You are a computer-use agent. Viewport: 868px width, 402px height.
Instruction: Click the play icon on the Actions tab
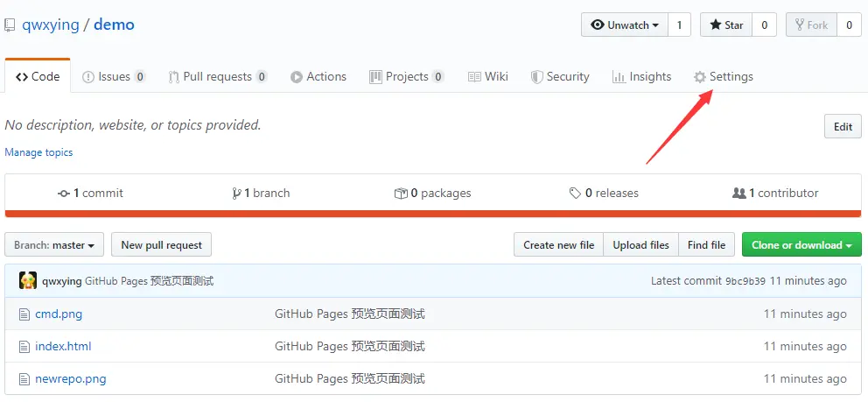pyautogui.click(x=296, y=77)
